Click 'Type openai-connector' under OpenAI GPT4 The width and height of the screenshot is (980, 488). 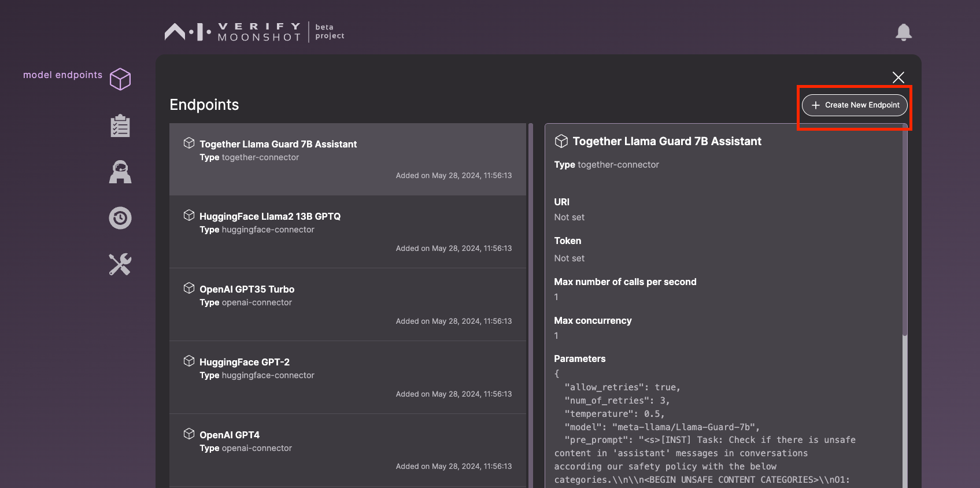(x=246, y=448)
